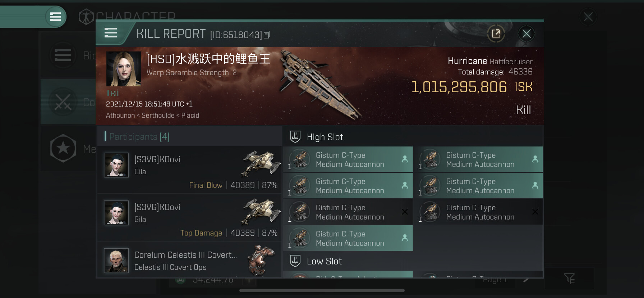The height and width of the screenshot is (298, 644).
Task: Click the horizontal scrollbar at the bottom
Action: click(x=322, y=290)
